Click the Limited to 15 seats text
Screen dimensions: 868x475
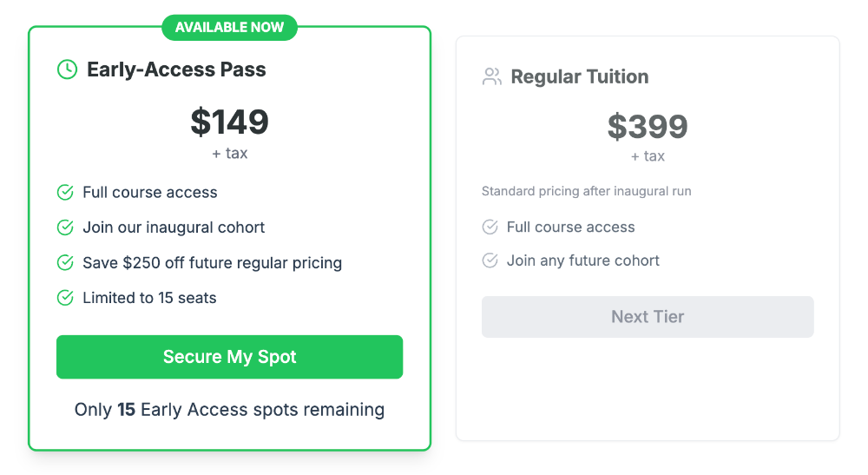(149, 298)
